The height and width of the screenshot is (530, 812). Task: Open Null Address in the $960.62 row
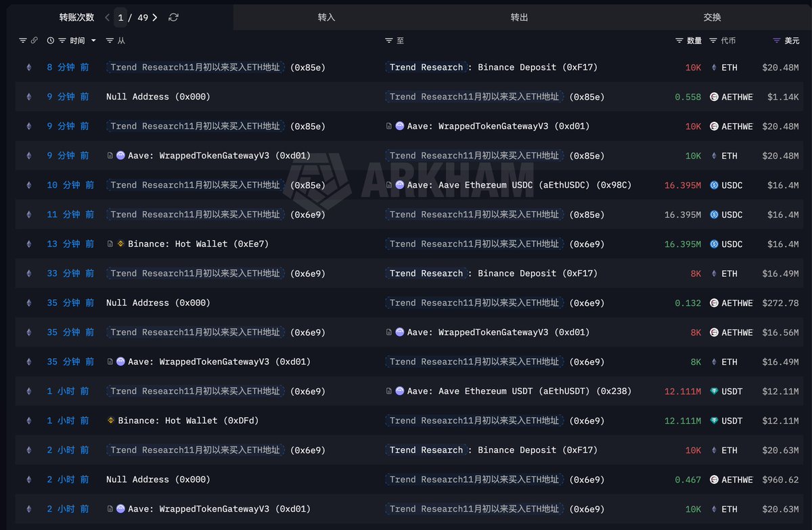158,480
